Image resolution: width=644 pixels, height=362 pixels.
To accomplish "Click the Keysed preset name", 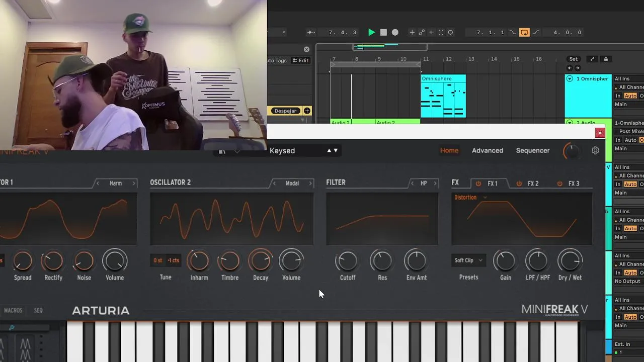I will (x=282, y=150).
